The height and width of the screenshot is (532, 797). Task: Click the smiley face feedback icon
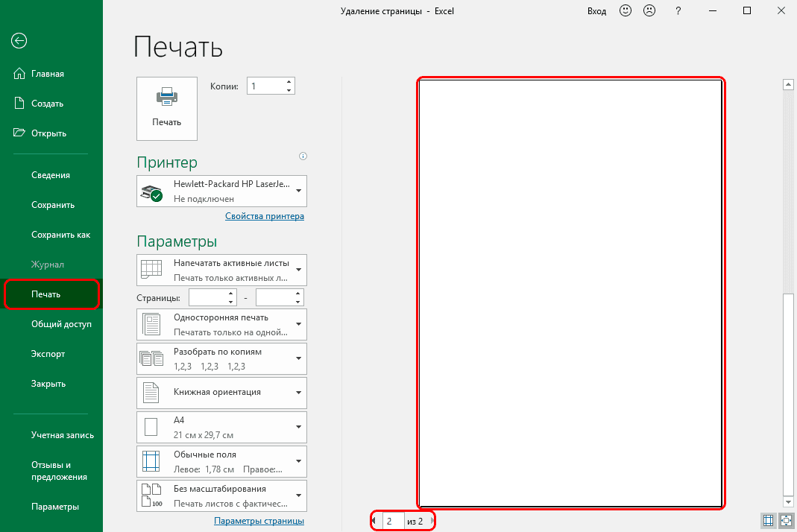tap(626, 10)
